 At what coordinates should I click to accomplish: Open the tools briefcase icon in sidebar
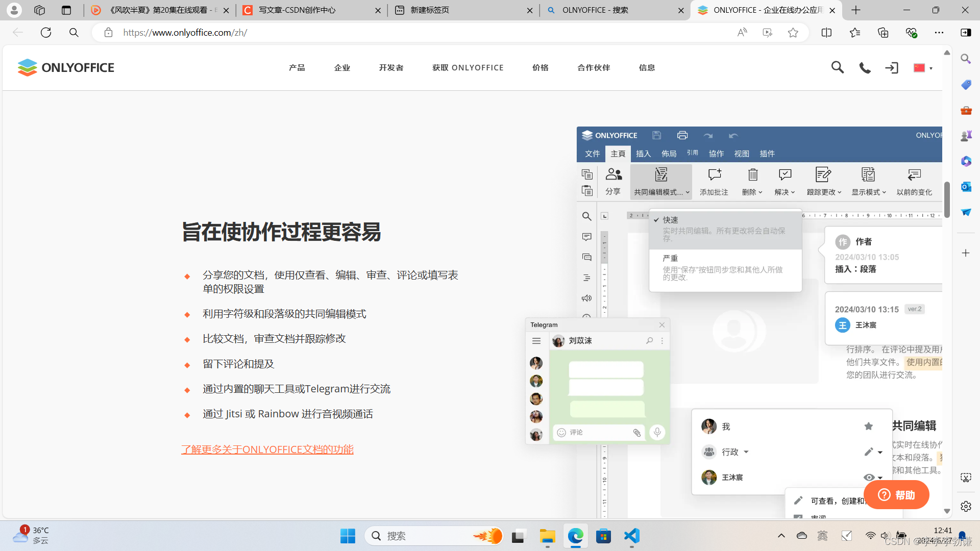(x=966, y=110)
